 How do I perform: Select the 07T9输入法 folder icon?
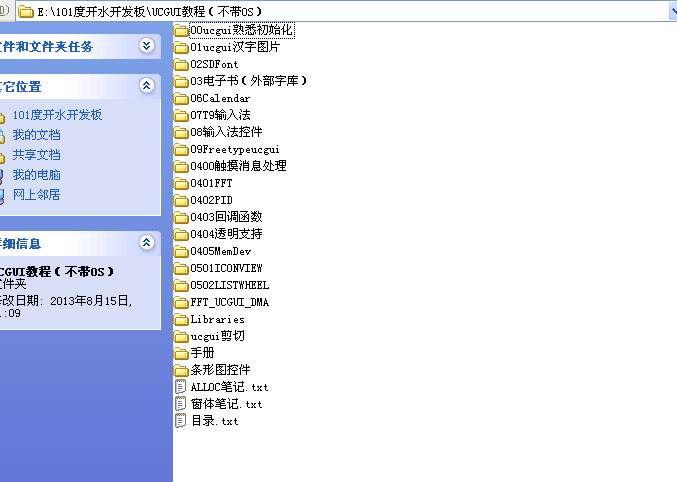point(181,115)
